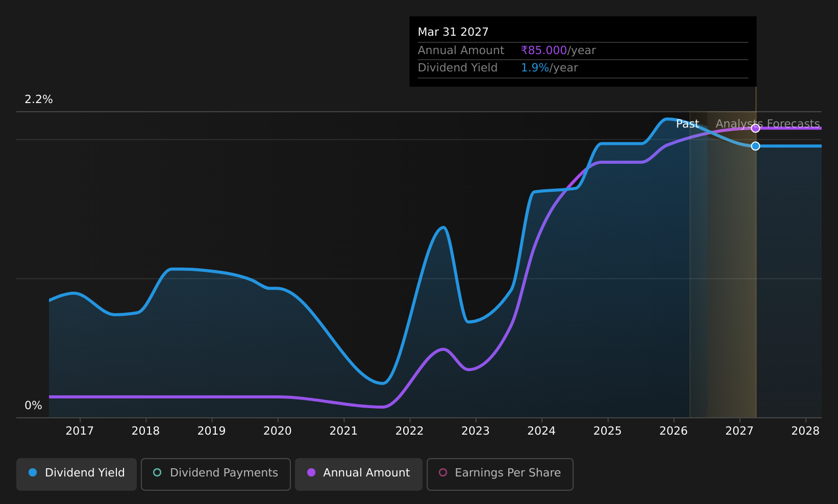This screenshot has width=838, height=504.
Task: Click the 2019 x-axis label
Action: pos(211,431)
